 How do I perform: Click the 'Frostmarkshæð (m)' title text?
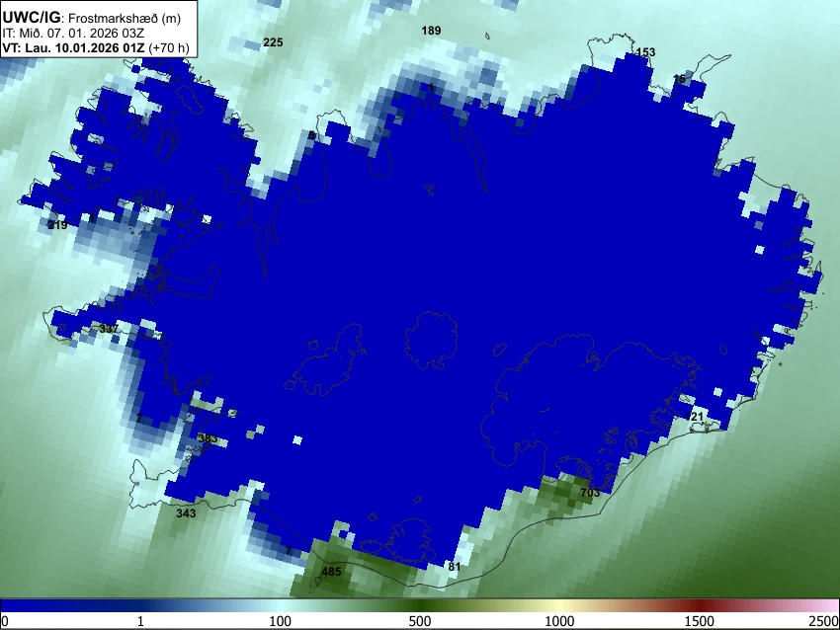pos(125,18)
